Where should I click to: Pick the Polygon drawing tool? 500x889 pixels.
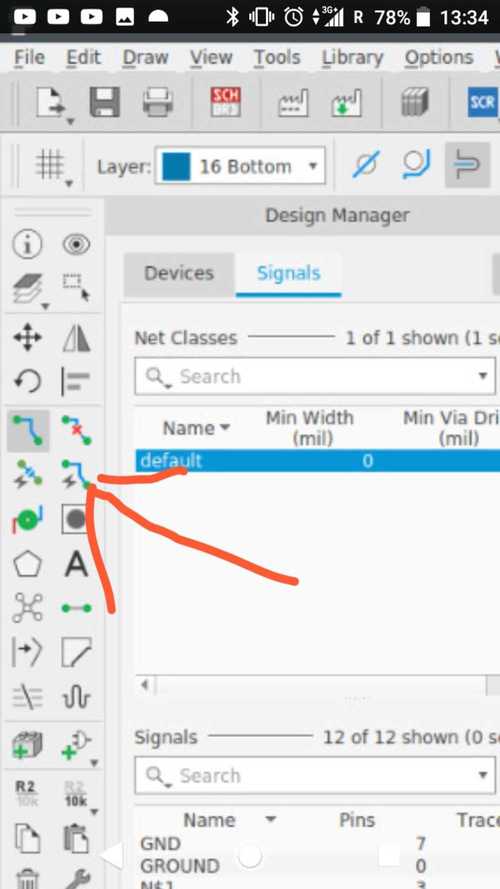point(28,564)
